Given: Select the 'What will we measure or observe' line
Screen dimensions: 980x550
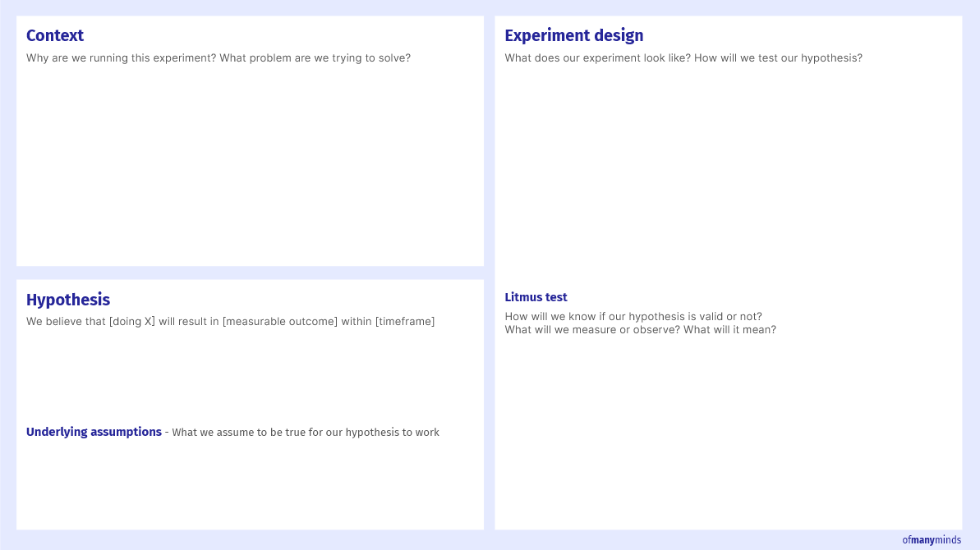Looking at the screenshot, I should click(x=640, y=330).
